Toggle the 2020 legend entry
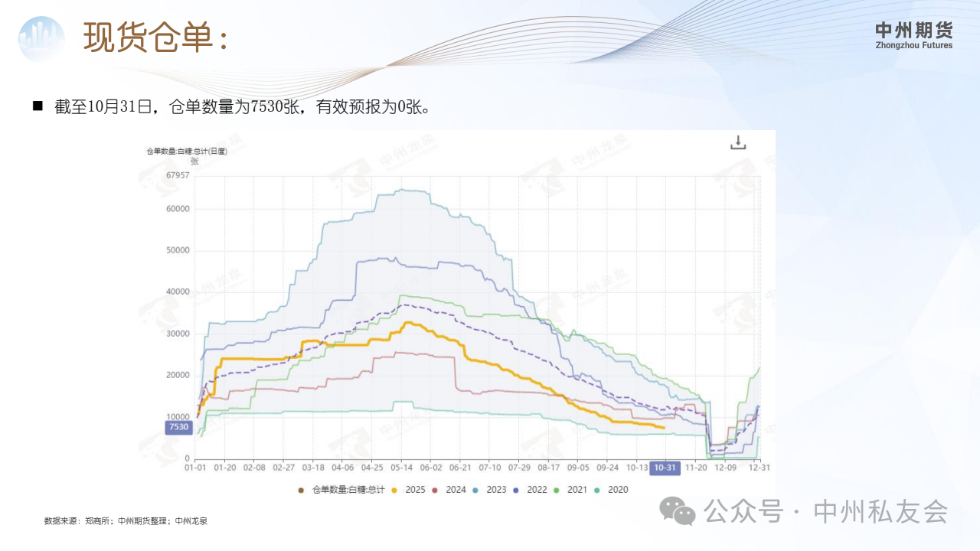980x551 pixels. click(x=611, y=489)
